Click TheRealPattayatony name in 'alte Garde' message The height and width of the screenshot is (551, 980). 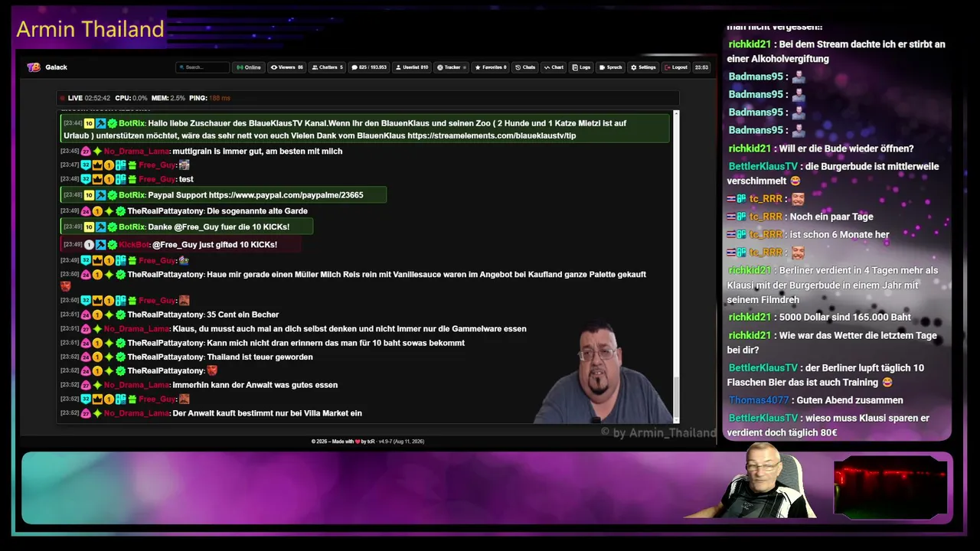point(165,211)
